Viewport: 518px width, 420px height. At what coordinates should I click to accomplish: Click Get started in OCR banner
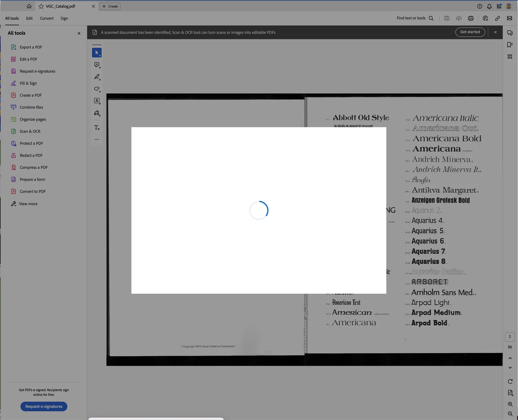470,32
